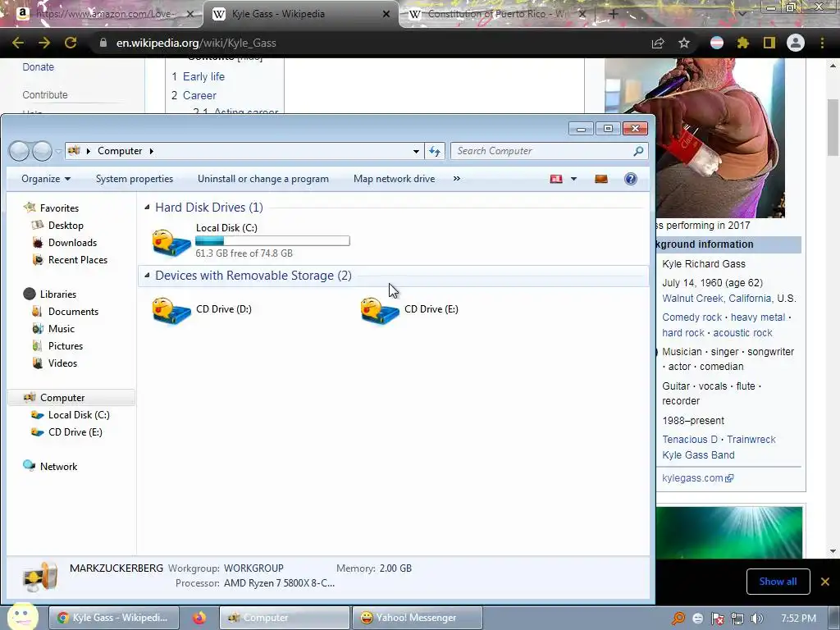Click the share page icon in Chrome
Image resolution: width=840 pixels, height=630 pixels.
click(658, 43)
